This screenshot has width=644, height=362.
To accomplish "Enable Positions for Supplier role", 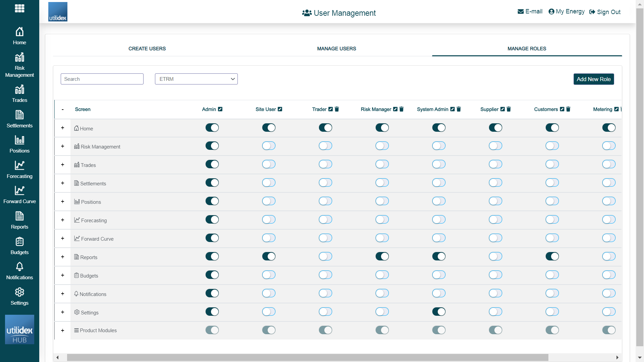I will (495, 201).
